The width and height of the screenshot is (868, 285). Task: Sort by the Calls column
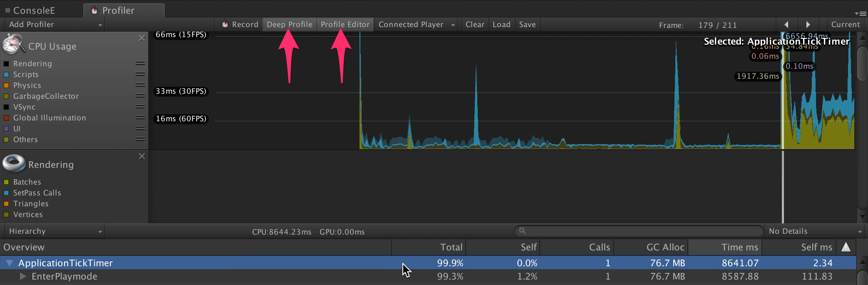coord(577,247)
